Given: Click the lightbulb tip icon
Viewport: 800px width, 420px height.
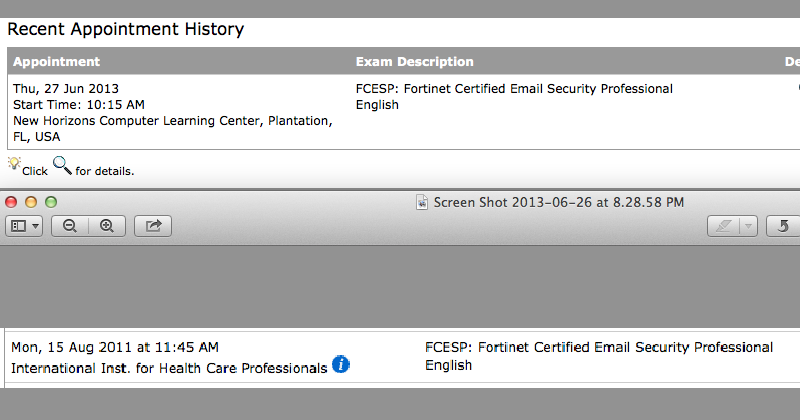Looking at the screenshot, I should (14, 164).
